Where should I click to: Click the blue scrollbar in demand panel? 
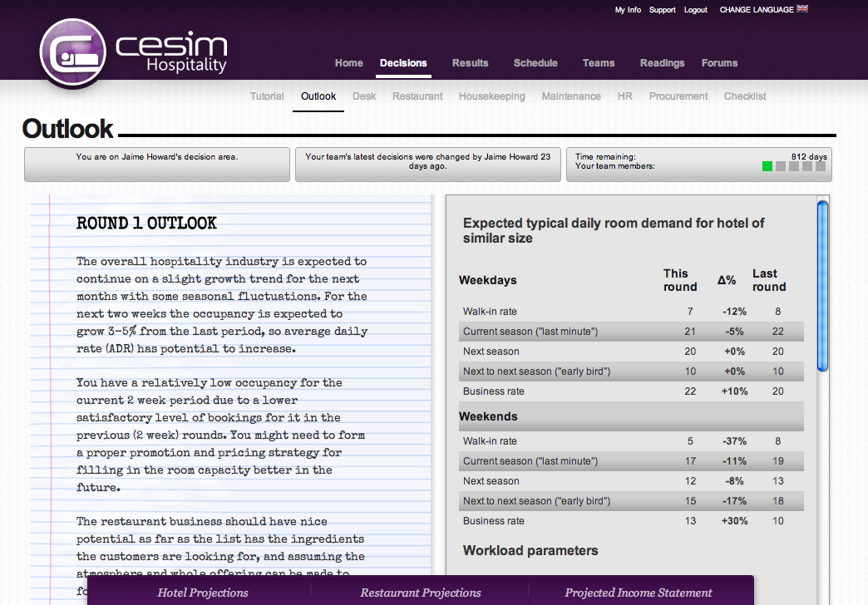tap(822, 286)
